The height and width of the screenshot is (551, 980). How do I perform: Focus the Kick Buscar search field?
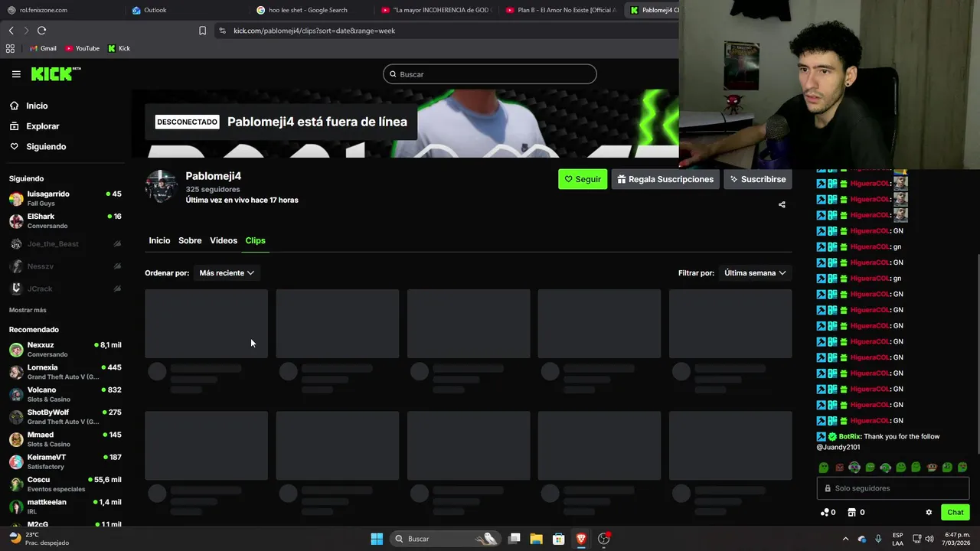click(x=490, y=74)
